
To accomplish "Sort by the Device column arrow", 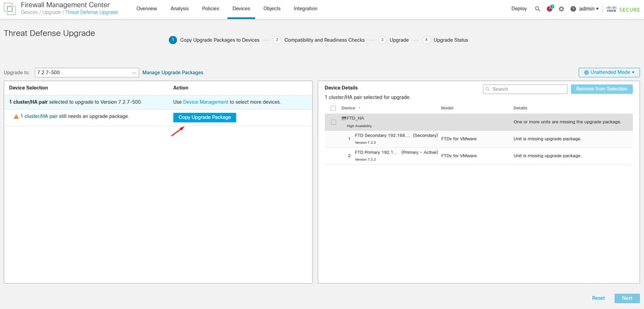I will click(x=360, y=108).
